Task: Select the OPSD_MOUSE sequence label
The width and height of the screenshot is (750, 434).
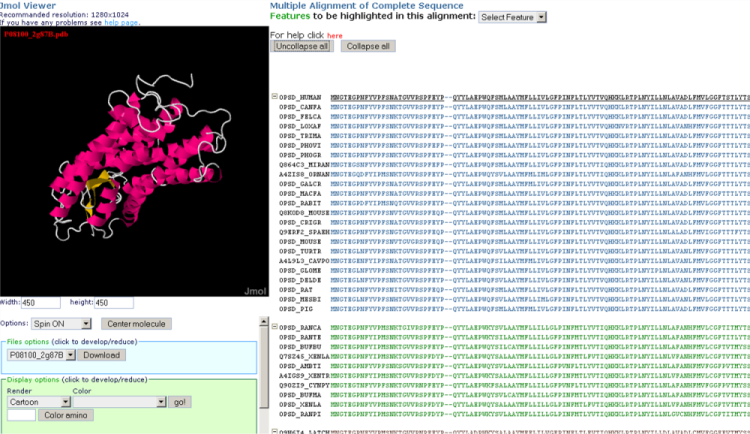Action: pyautogui.click(x=300, y=242)
